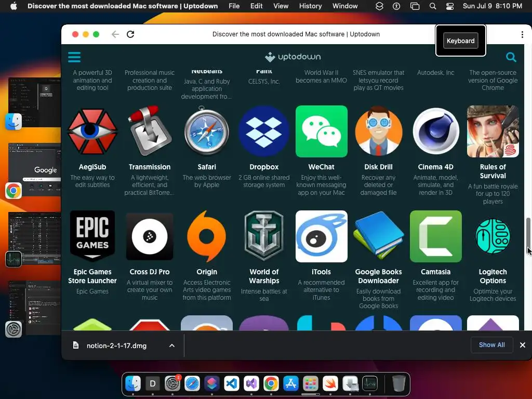The height and width of the screenshot is (399, 532).
Task: Select the iTools app icon
Action: [x=321, y=236]
